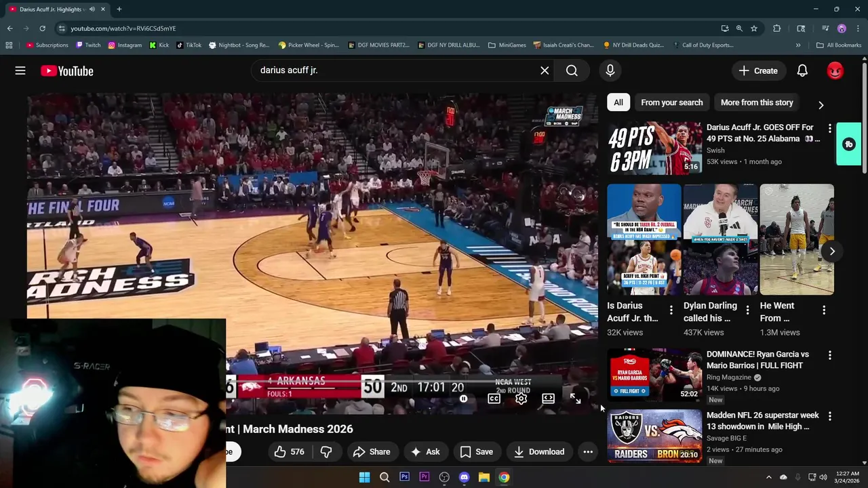The height and width of the screenshot is (488, 868).
Task: Start voice search with the microphone
Action: [x=610, y=70]
